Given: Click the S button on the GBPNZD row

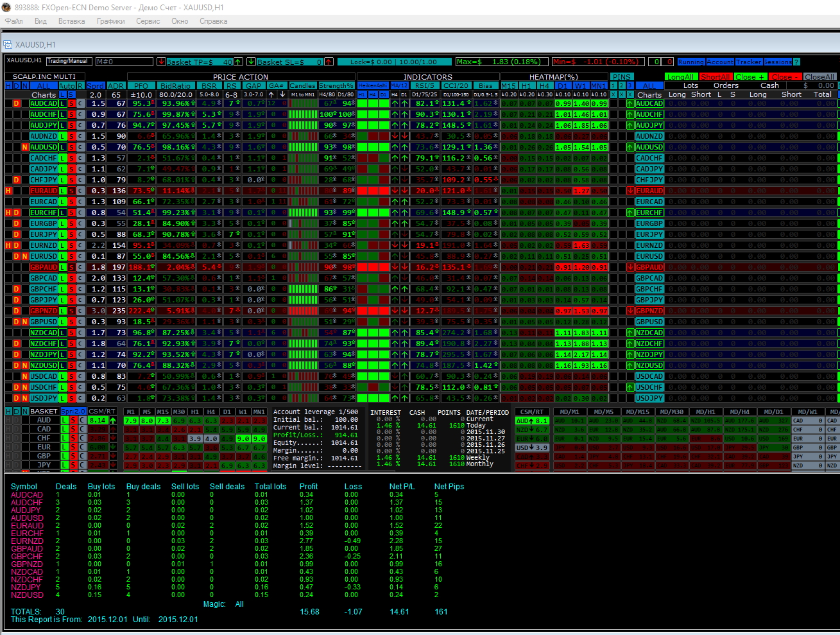Looking at the screenshot, I should point(72,311).
